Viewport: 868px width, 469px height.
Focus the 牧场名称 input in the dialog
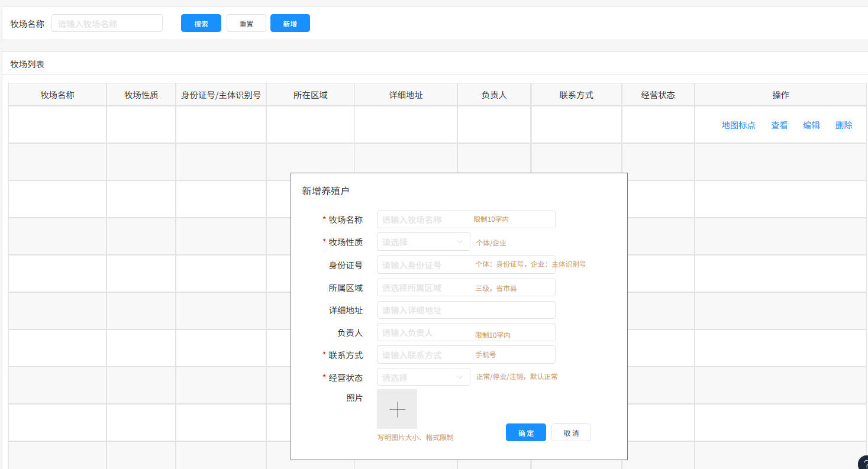[x=466, y=219]
